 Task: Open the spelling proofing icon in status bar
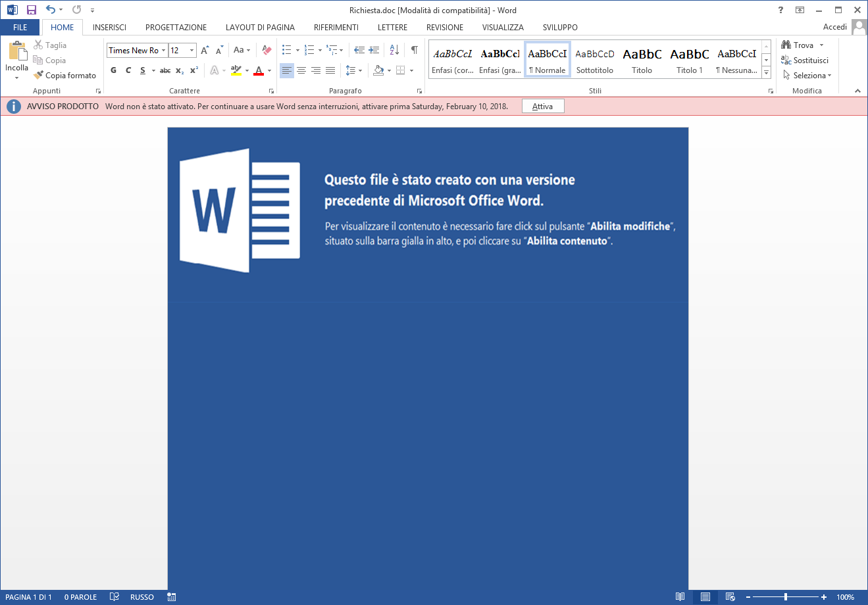[115, 597]
